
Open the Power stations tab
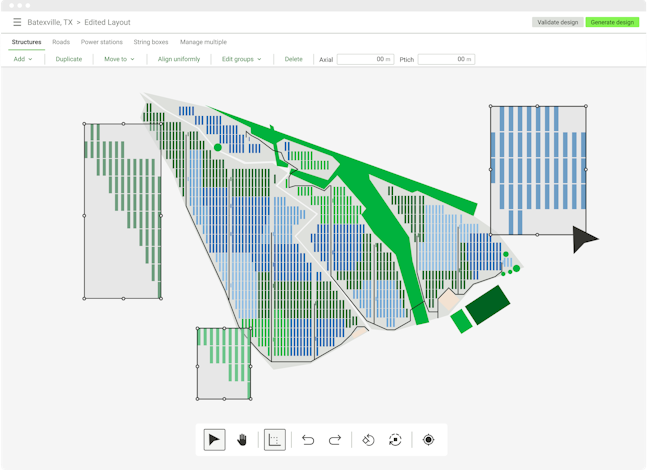[102, 42]
